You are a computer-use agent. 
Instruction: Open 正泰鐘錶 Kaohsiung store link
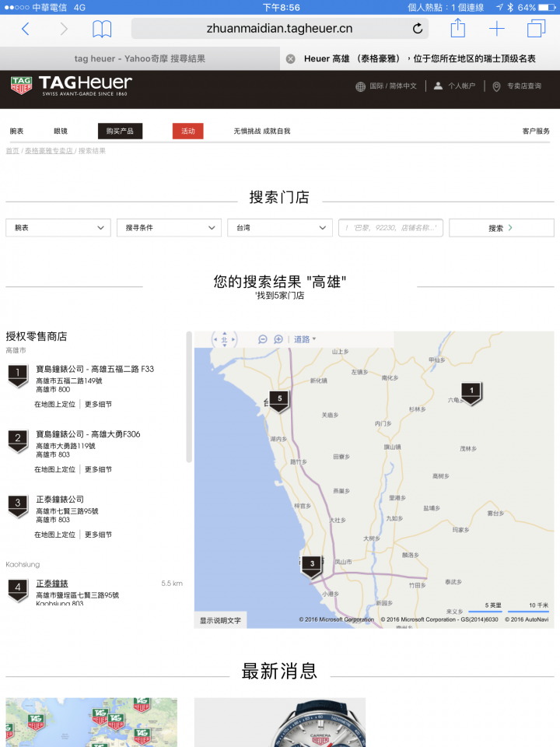52,583
